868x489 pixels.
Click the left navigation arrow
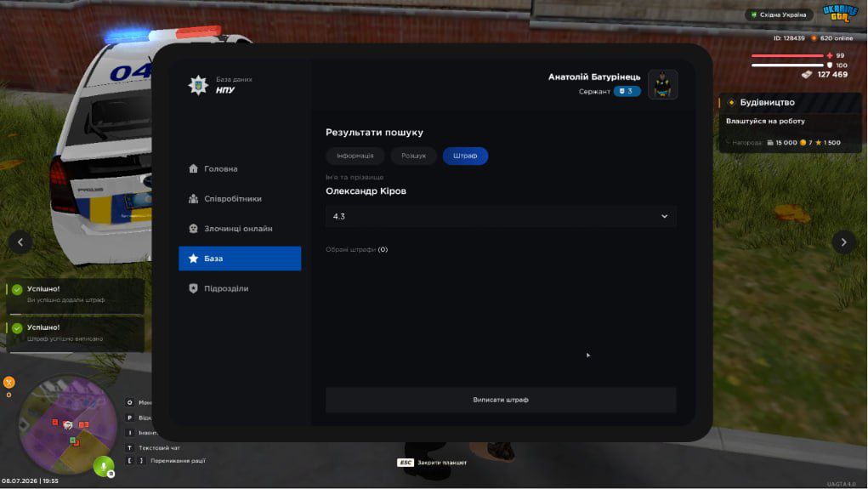click(20, 242)
